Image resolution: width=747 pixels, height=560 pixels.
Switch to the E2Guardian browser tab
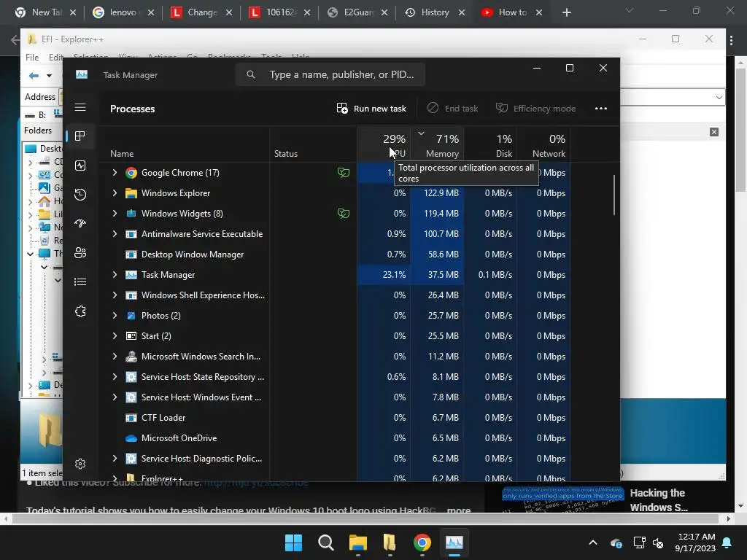(x=359, y=12)
